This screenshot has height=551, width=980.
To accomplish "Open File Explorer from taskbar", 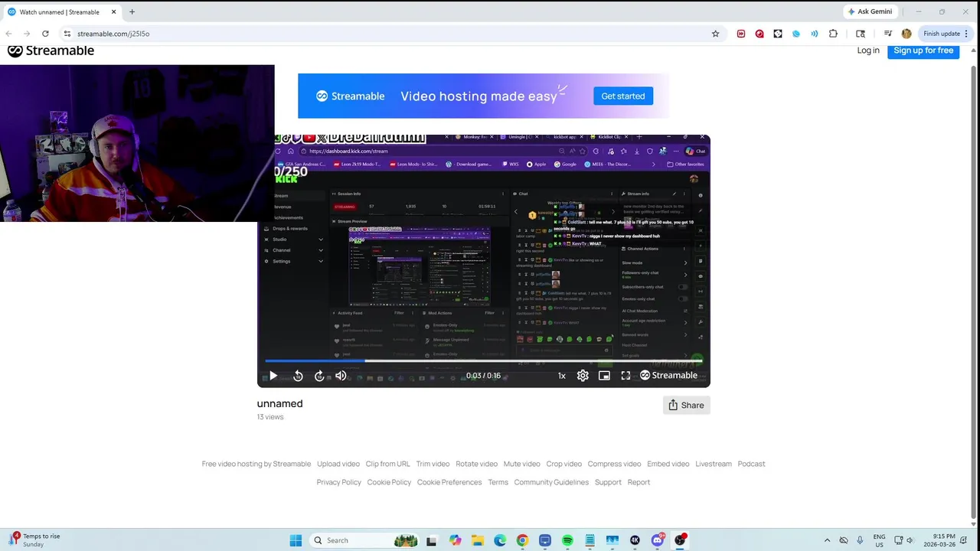I will (477, 540).
